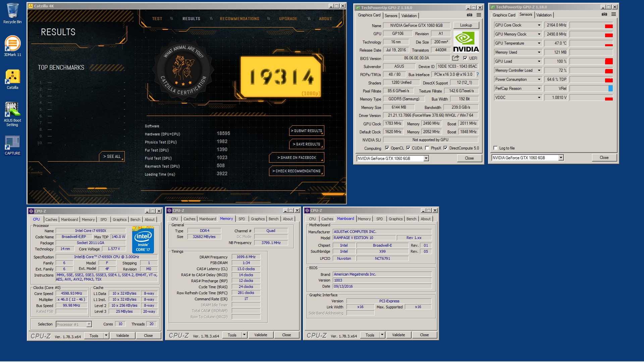
Task: Switch to the SPD tab in CPU-Z Memory window
Action: (x=241, y=219)
